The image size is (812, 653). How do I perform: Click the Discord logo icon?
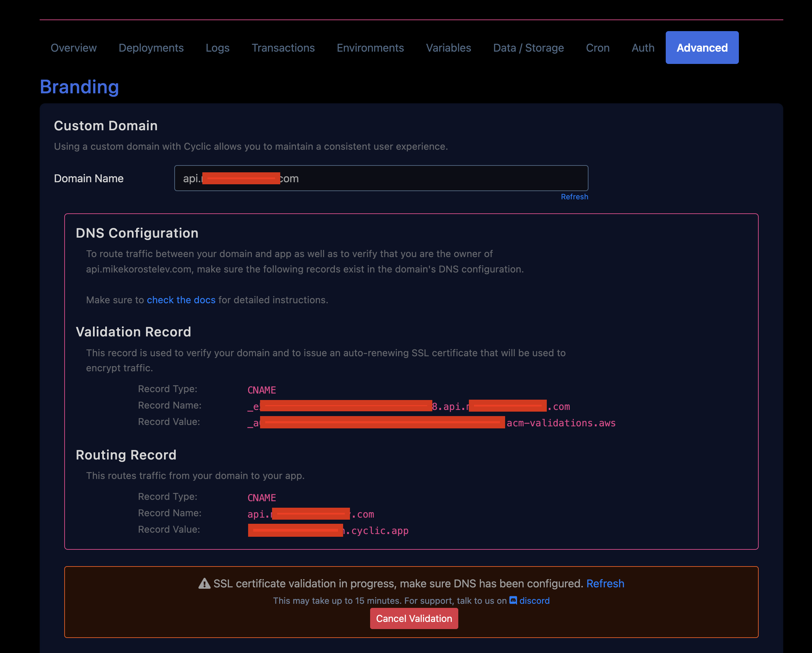click(513, 600)
